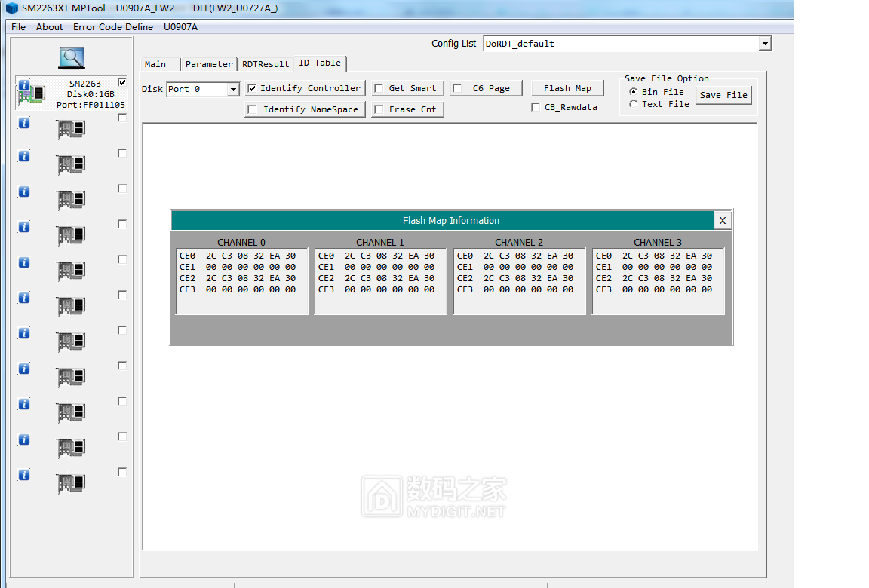Select the empty card icon in the last slot
869x588 pixels.
[x=71, y=484]
